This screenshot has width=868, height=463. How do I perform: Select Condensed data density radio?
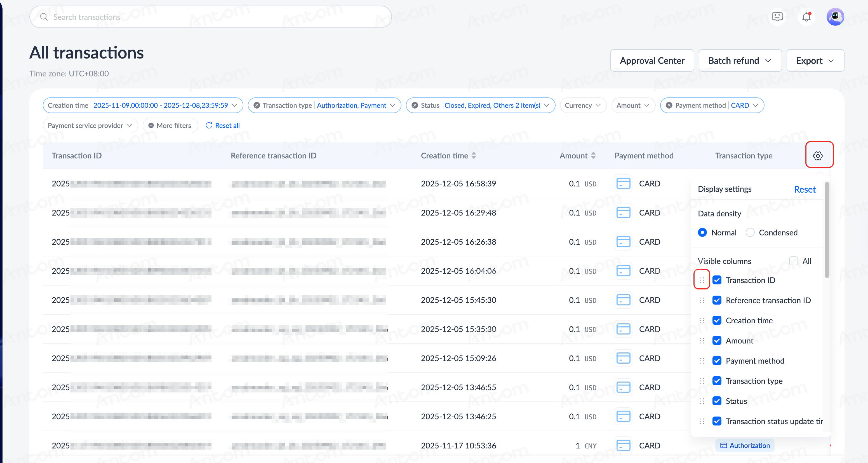(750, 232)
